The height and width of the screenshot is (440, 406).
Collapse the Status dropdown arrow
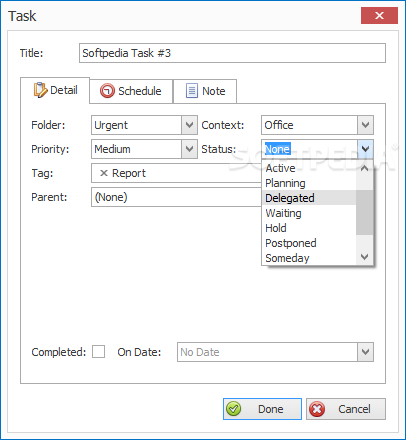pos(365,149)
